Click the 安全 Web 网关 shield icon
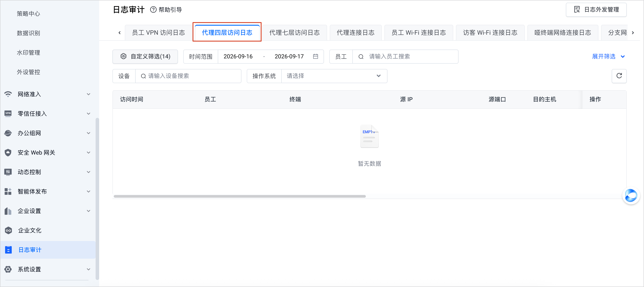Screen dimensions: 644x287 pyautogui.click(x=8, y=153)
